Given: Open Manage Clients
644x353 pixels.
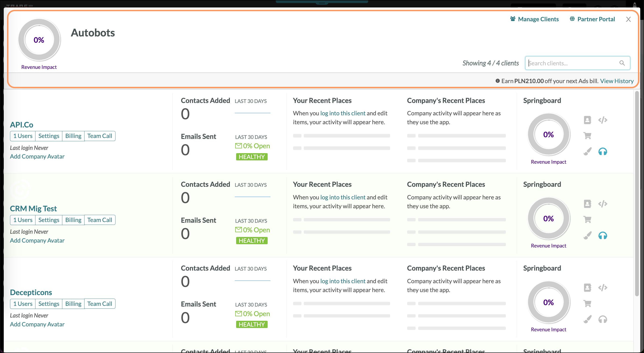Looking at the screenshot, I should 534,19.
